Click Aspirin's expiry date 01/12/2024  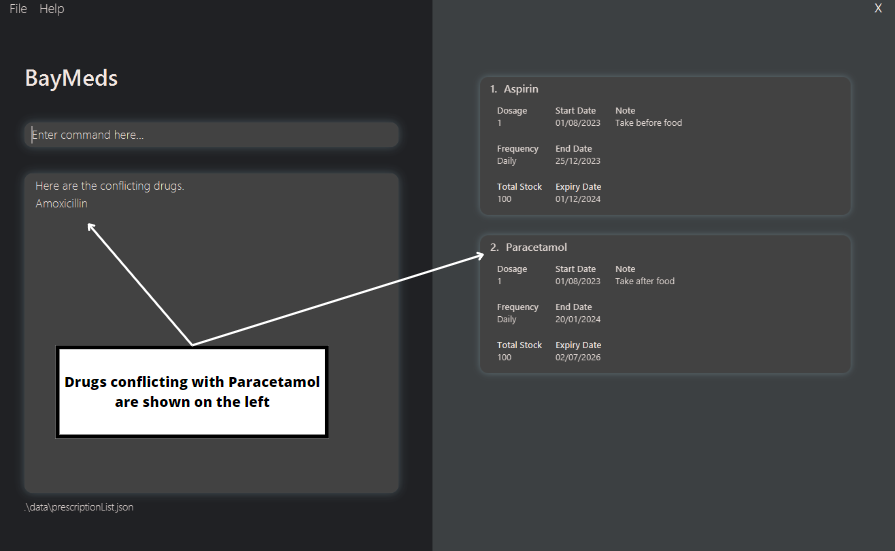click(x=578, y=199)
